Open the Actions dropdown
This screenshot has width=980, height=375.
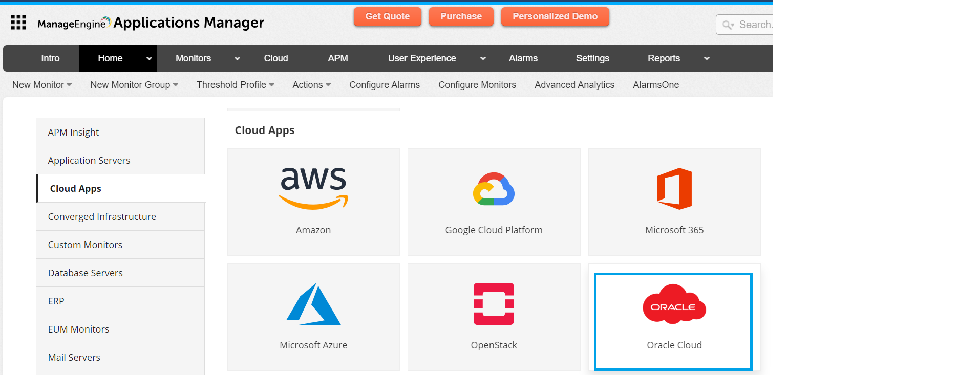(311, 85)
